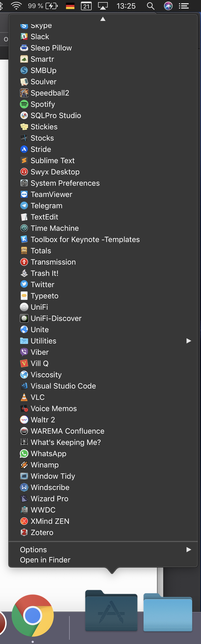Click the Applications folder stack in Dock
This screenshot has height=644, width=201.
coord(111,610)
